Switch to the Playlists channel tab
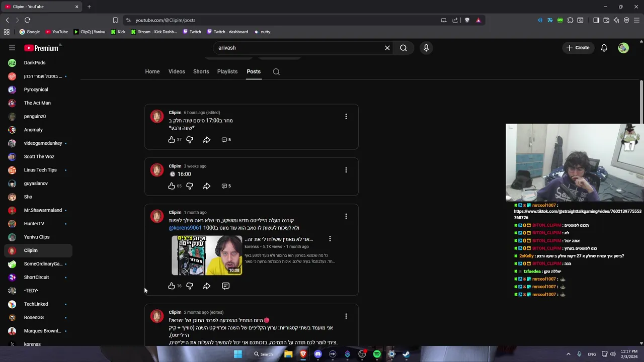The width and height of the screenshot is (644, 362). tap(227, 71)
